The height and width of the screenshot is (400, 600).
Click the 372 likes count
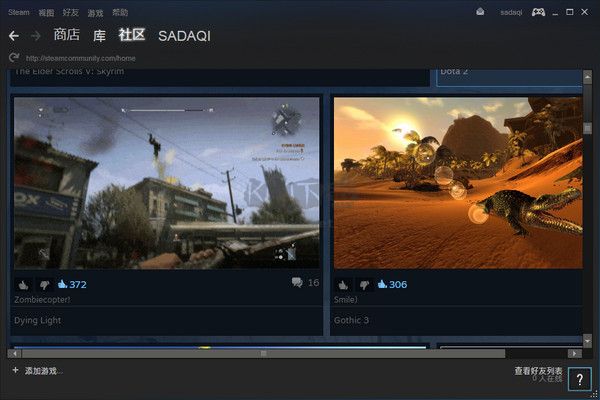(x=72, y=284)
